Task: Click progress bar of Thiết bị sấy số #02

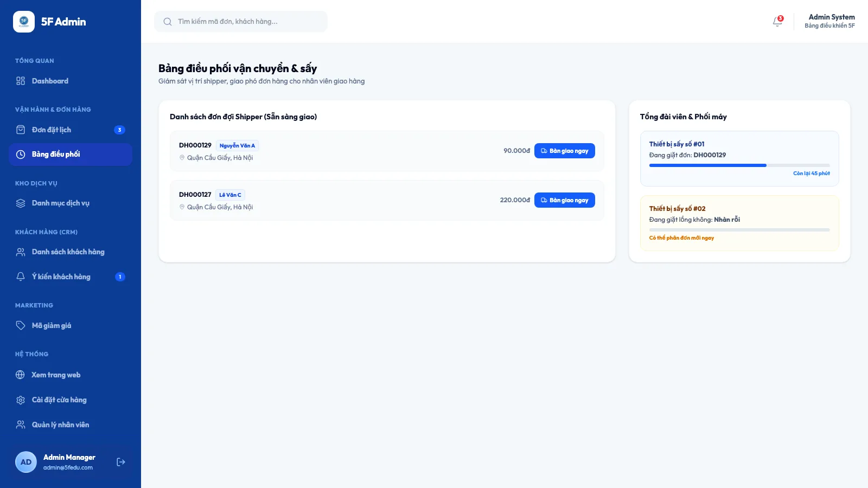Action: (739, 230)
